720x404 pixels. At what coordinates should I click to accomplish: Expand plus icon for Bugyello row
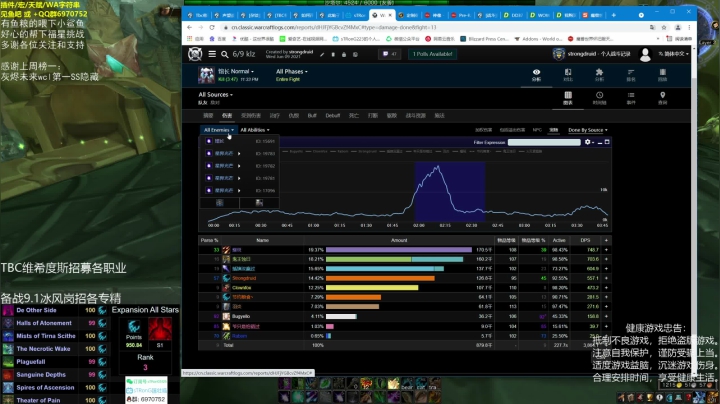[606, 316]
